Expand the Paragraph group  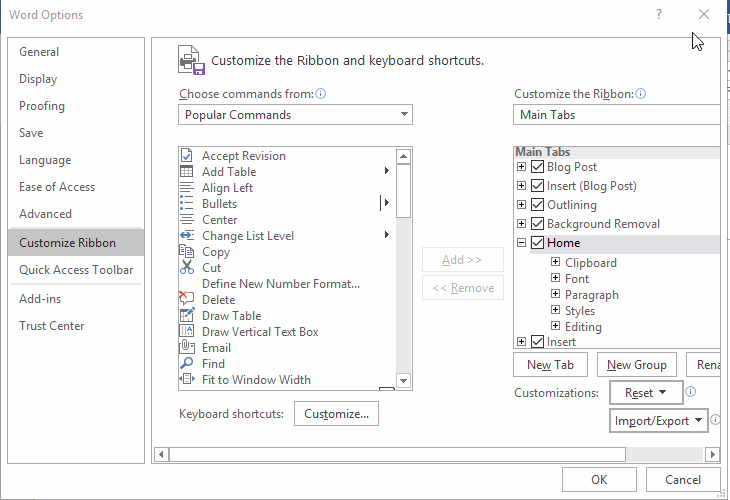(555, 294)
